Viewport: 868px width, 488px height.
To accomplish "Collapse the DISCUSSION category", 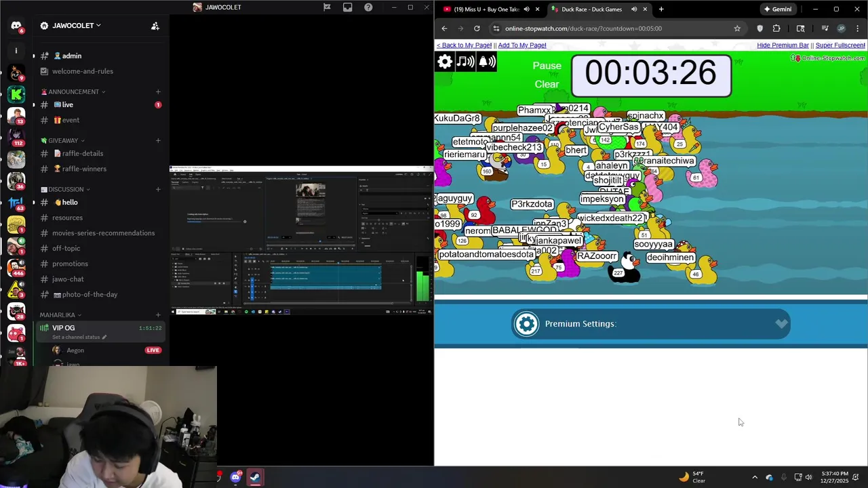I will coord(65,189).
